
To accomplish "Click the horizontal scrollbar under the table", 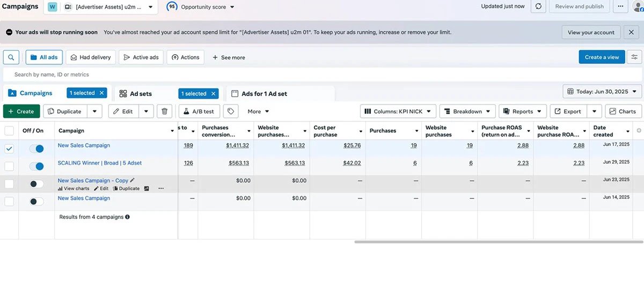I will 498,242.
